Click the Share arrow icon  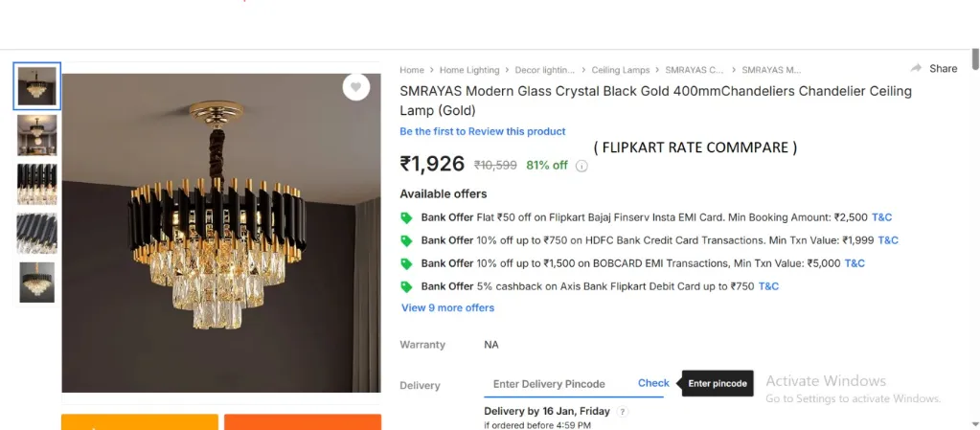(917, 69)
